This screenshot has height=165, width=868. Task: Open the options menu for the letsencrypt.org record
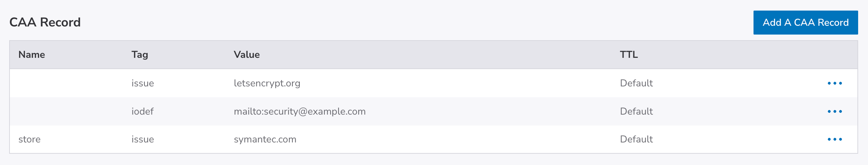click(x=835, y=83)
